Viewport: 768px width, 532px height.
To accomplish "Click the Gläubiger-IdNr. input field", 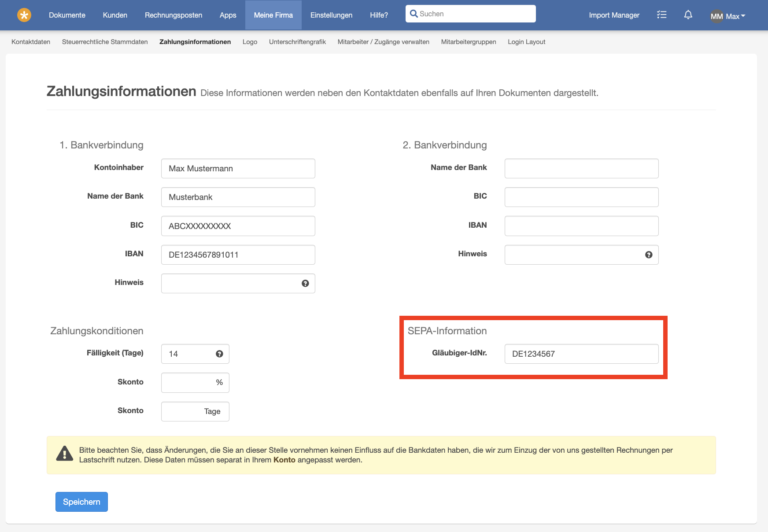I will 581,354.
